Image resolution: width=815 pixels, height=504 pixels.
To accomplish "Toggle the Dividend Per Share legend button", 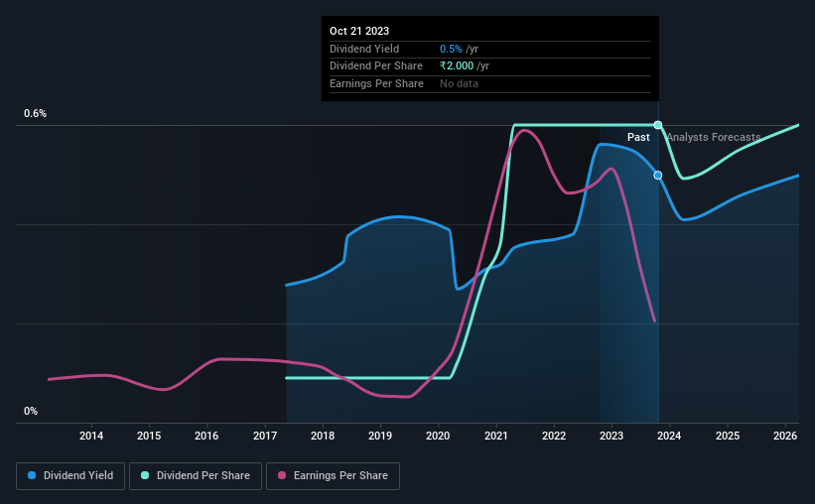I will point(196,476).
